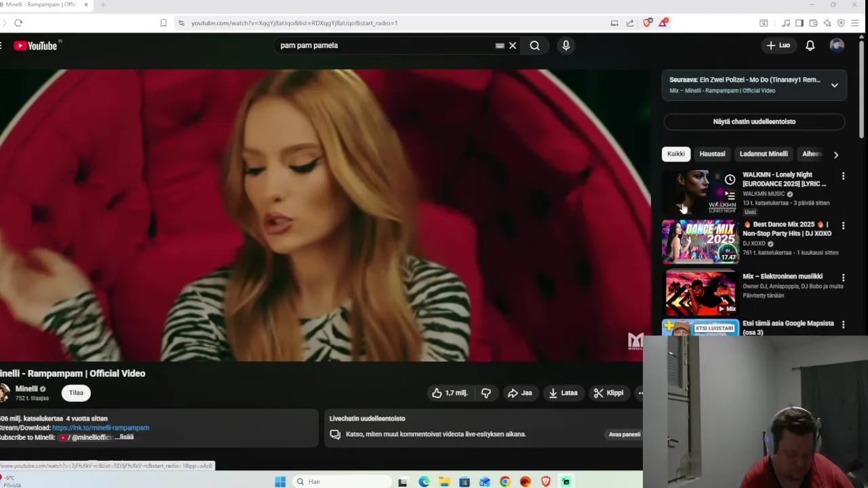Open the live chat with Avaa paneeli
Screen dimensions: 868x488
(x=625, y=434)
